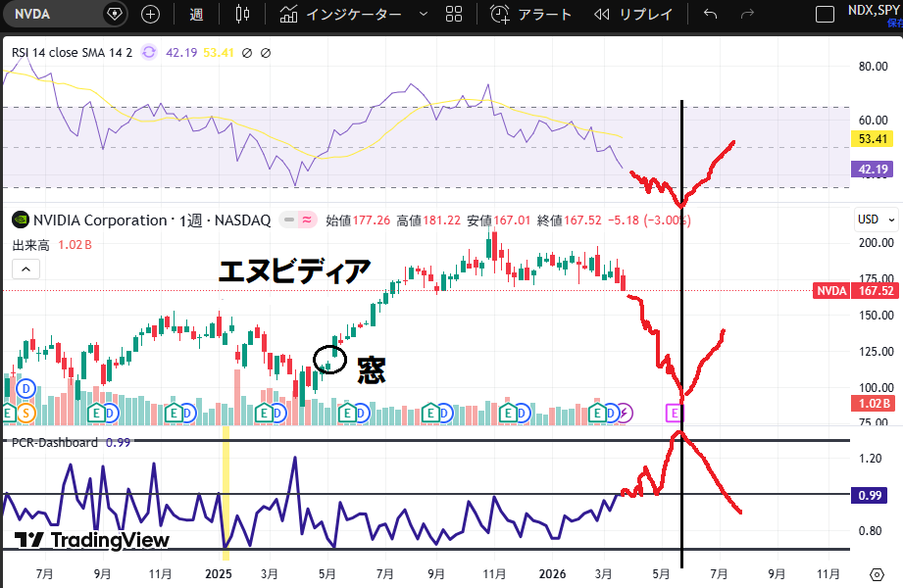Select the PCR-Dashboard indicator legend
Image resolution: width=903 pixels, height=588 pixels.
pyautogui.click(x=55, y=442)
